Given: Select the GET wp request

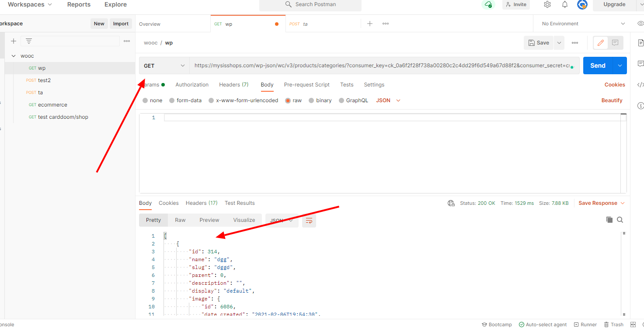Looking at the screenshot, I should click(70, 68).
